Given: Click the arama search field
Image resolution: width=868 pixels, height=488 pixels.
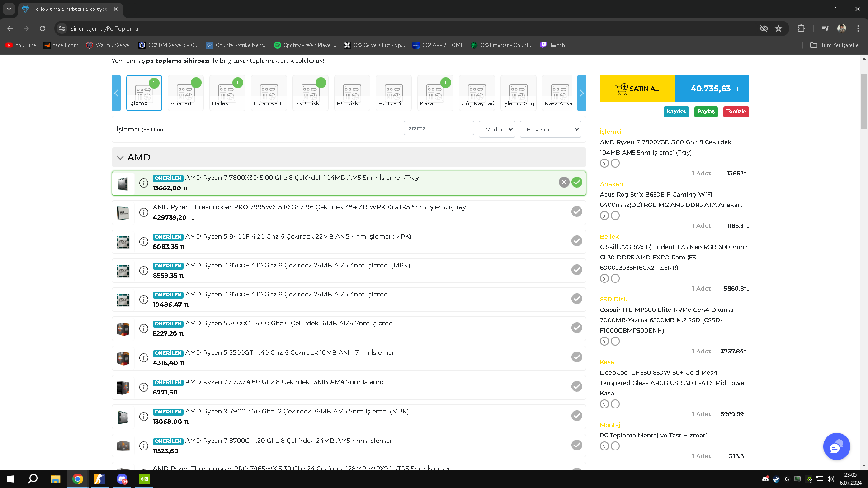Looking at the screenshot, I should (439, 128).
